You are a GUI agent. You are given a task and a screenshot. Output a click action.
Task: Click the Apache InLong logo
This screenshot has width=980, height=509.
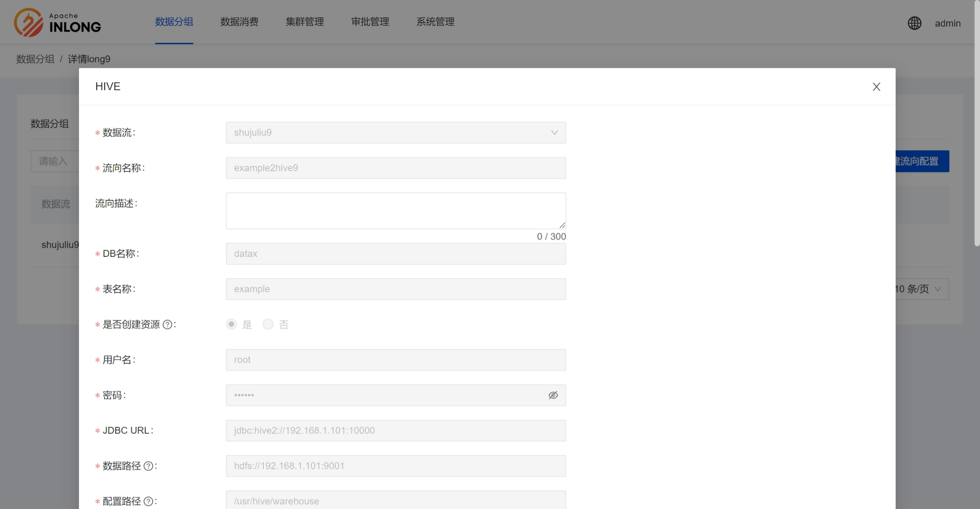tap(57, 22)
